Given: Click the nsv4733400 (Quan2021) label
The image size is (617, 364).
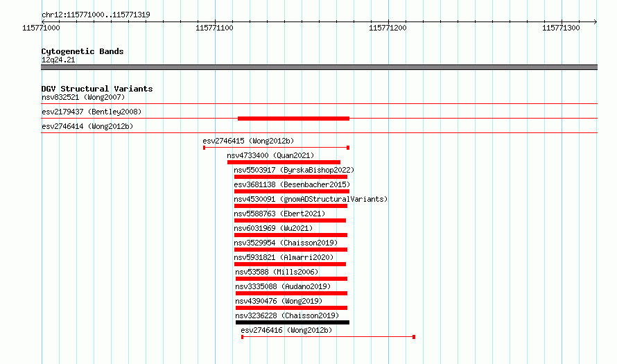Looking at the screenshot, I should point(270,155).
